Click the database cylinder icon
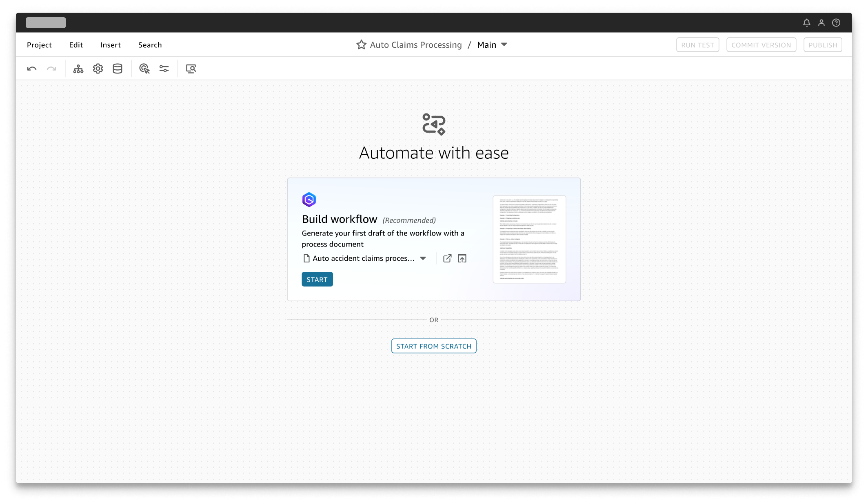 [x=118, y=69]
